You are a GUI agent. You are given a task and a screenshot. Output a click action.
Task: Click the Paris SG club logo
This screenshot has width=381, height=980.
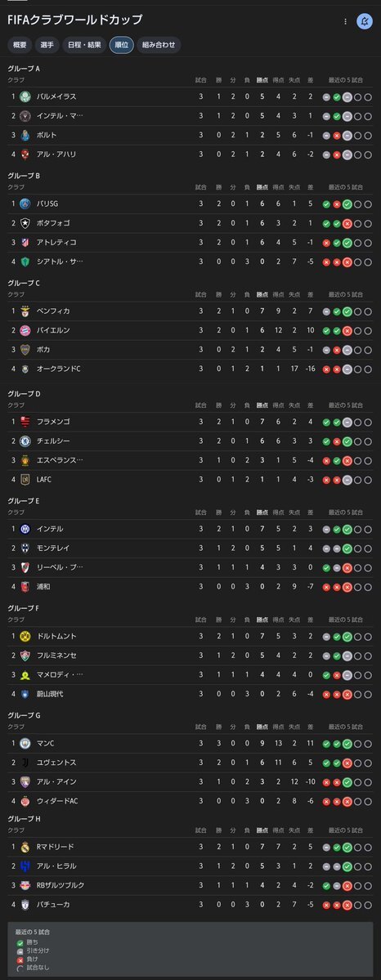click(25, 204)
